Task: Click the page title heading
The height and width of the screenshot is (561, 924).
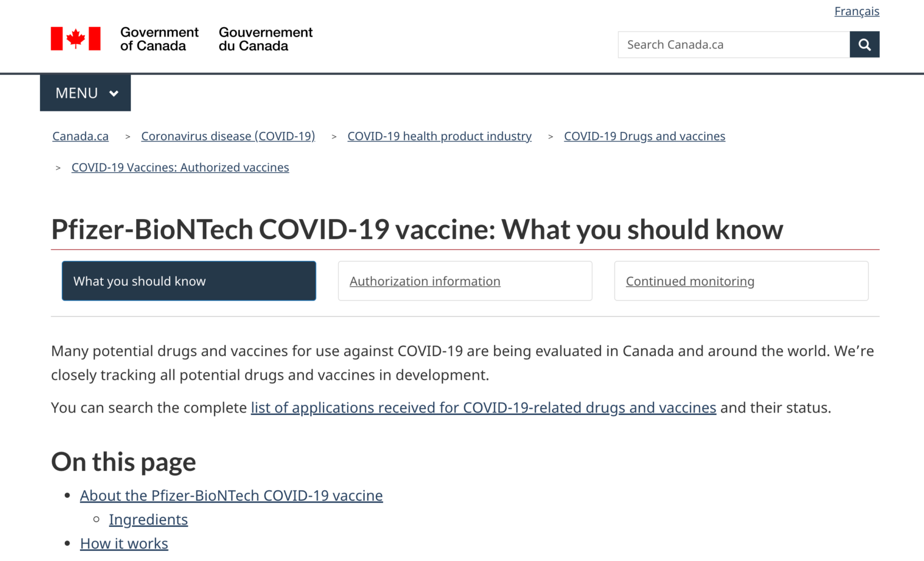Action: click(x=417, y=229)
